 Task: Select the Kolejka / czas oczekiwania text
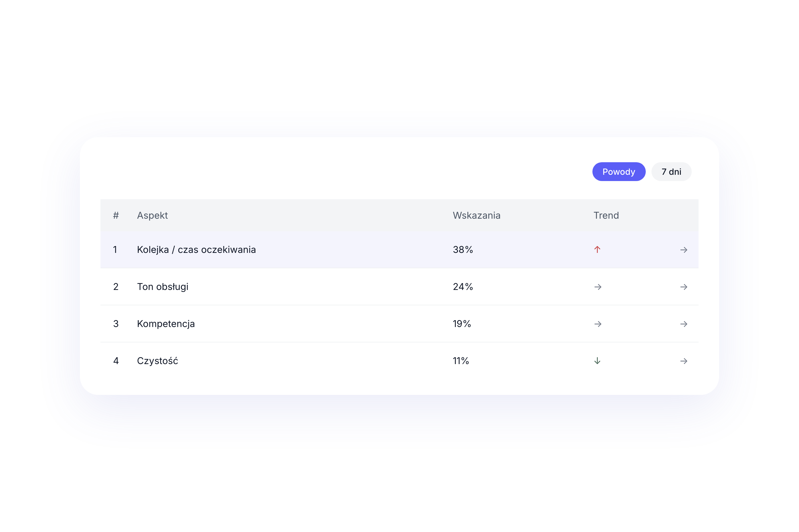pos(196,250)
